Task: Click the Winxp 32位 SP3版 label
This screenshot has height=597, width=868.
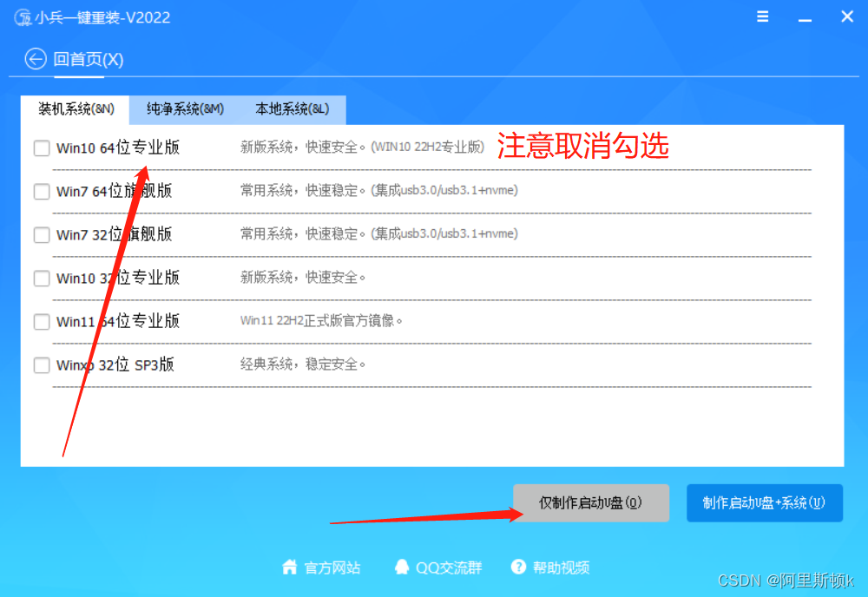Action: pos(115,365)
